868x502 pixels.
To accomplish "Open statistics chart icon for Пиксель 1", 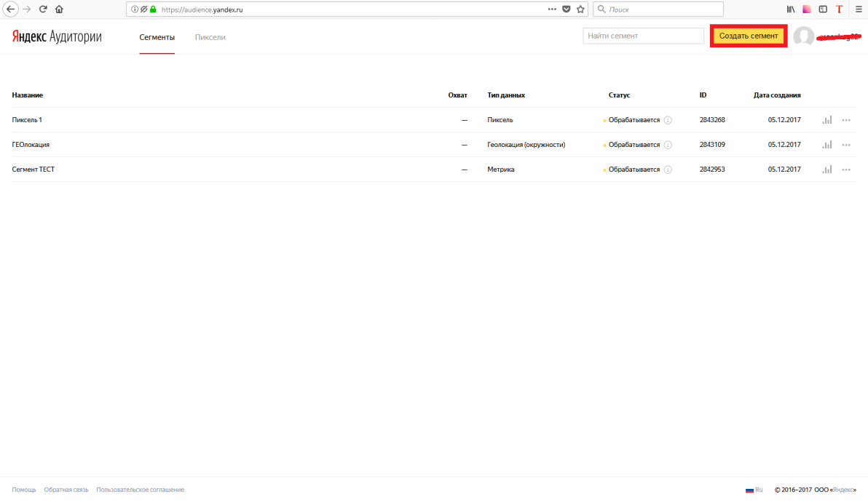I will (x=827, y=120).
